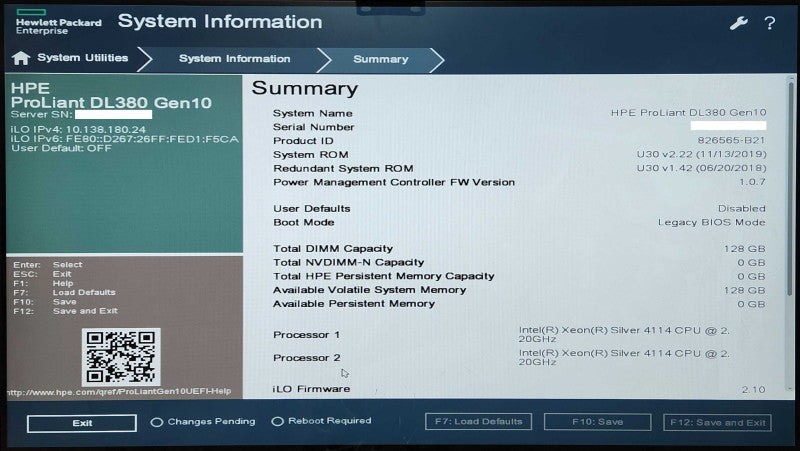This screenshot has height=451, width=800.
Task: Click F7: Load Defaults shortcut hint in sidebar
Action: pos(64,292)
